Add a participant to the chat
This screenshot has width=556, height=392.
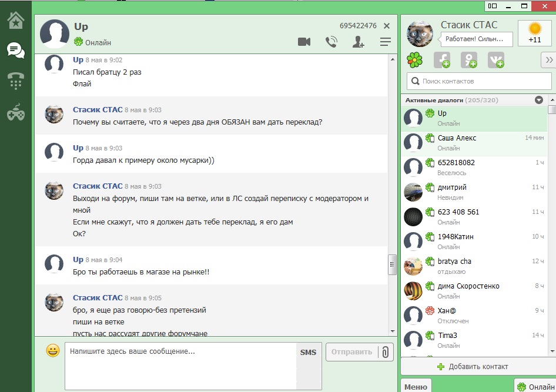[358, 42]
